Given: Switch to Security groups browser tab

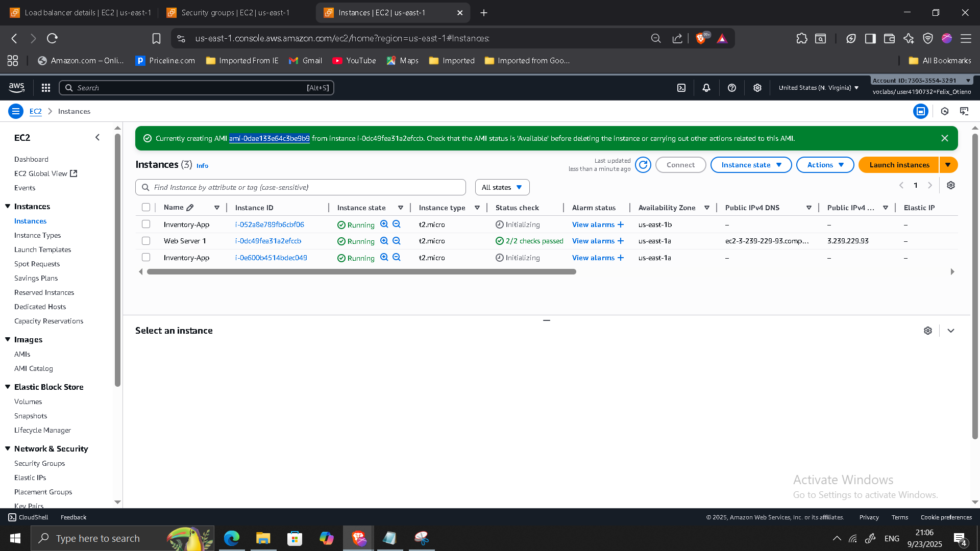Looking at the screenshot, I should point(235,13).
